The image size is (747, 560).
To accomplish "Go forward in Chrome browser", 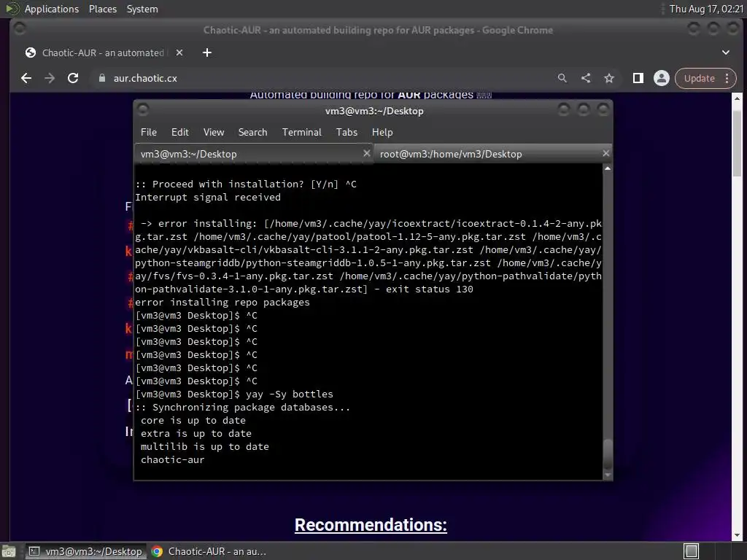I will pos(50,78).
